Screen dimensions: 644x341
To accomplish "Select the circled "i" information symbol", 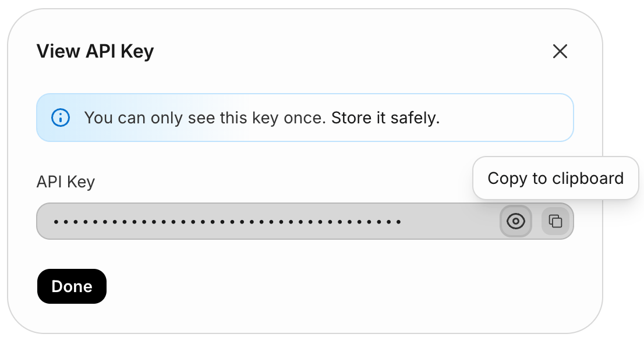I will coord(61,118).
